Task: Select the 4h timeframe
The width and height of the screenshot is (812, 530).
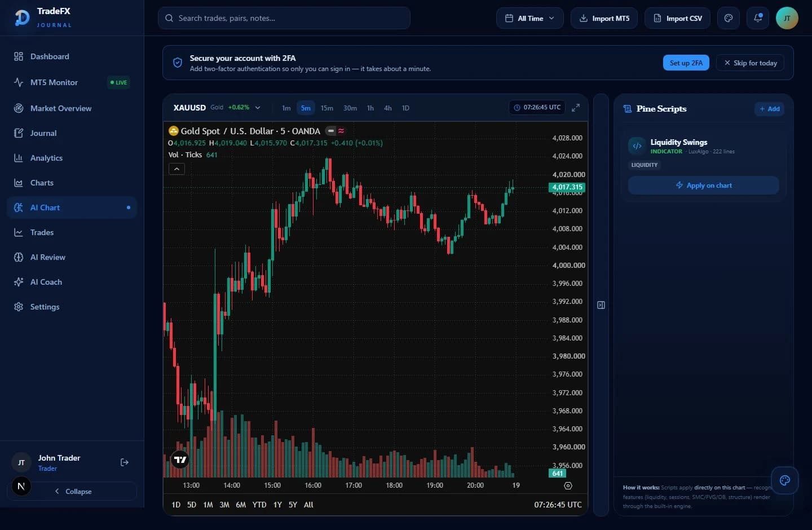Action: [x=388, y=108]
